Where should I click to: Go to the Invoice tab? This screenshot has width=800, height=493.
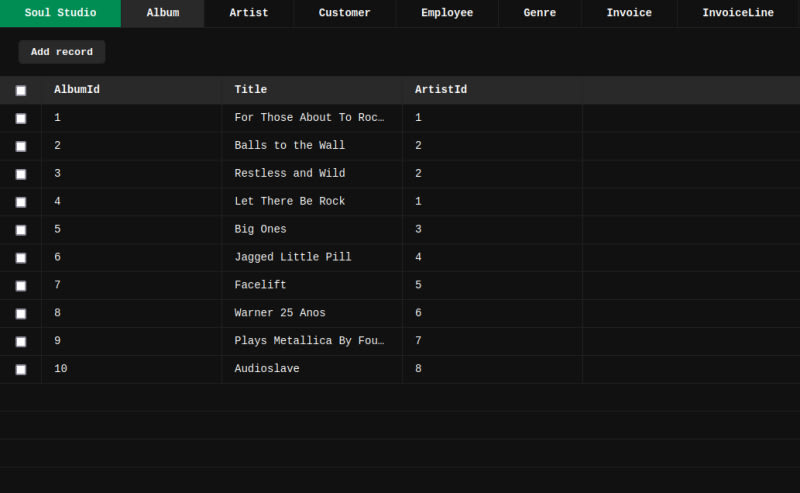[x=629, y=13]
